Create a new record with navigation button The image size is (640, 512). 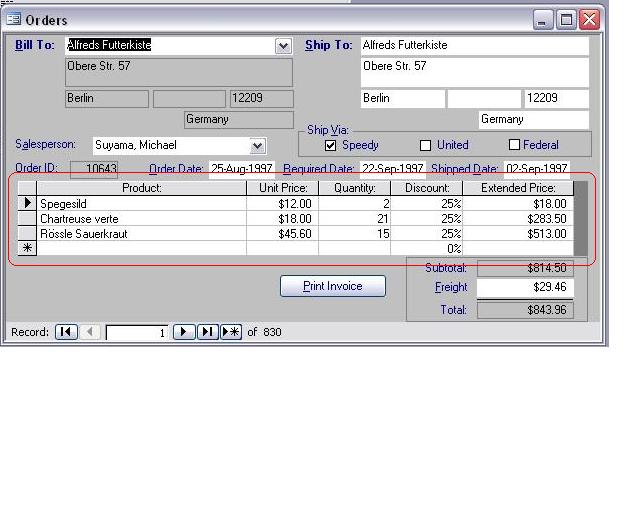coord(231,332)
